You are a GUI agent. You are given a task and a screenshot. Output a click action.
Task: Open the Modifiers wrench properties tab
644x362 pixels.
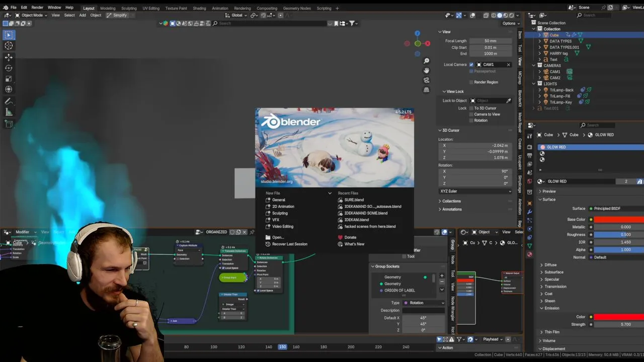[529, 212]
